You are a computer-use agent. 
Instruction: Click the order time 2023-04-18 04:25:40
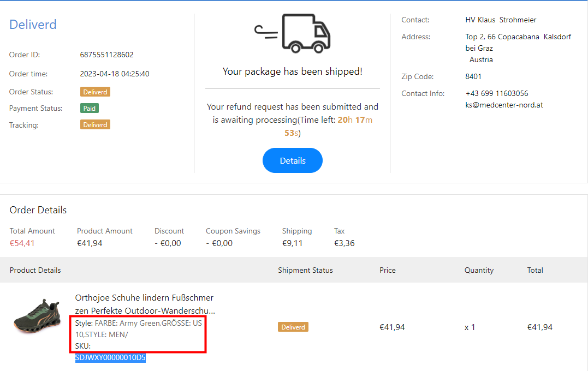[x=115, y=74]
